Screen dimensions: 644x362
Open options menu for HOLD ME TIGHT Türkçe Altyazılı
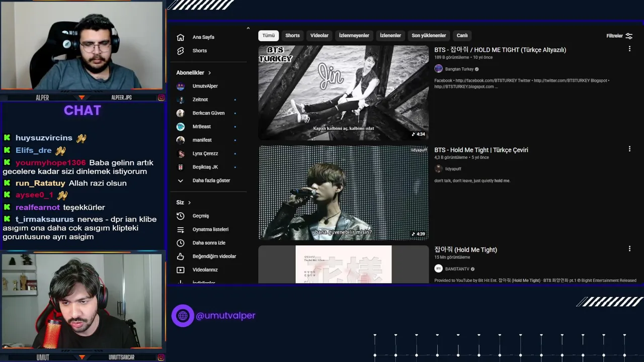(x=629, y=49)
